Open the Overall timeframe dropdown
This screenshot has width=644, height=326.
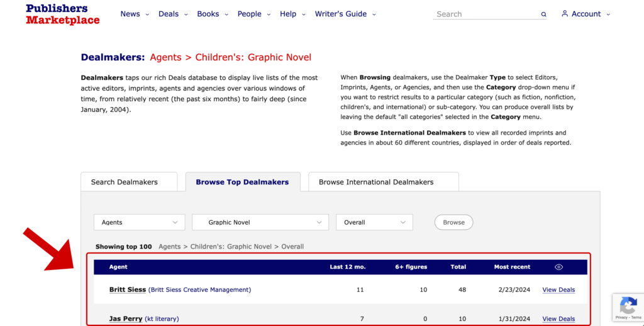374,222
